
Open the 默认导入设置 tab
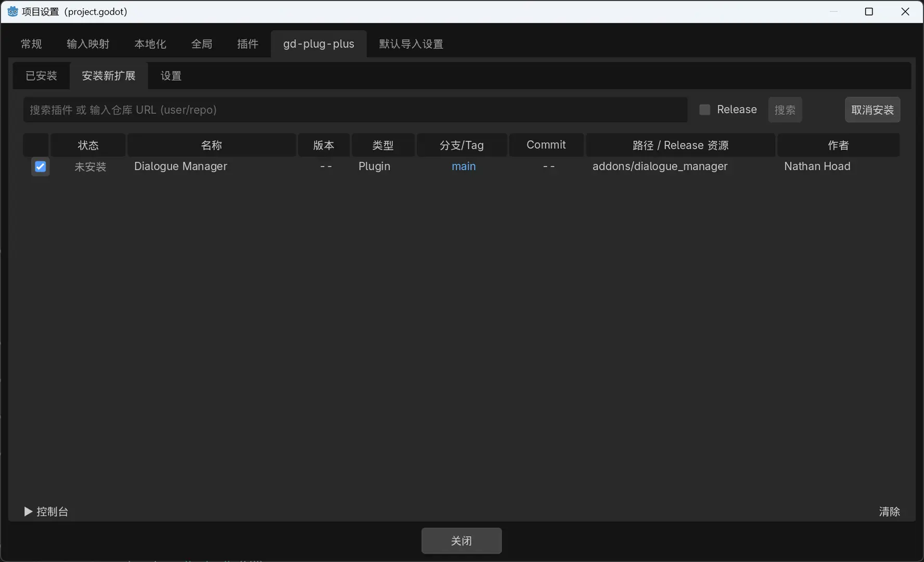coord(410,44)
